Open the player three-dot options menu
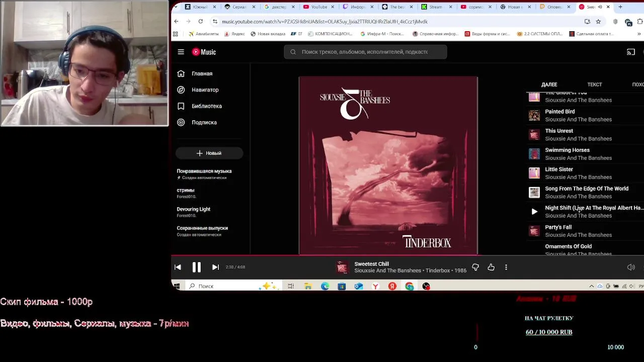The height and width of the screenshot is (362, 644). (x=506, y=267)
